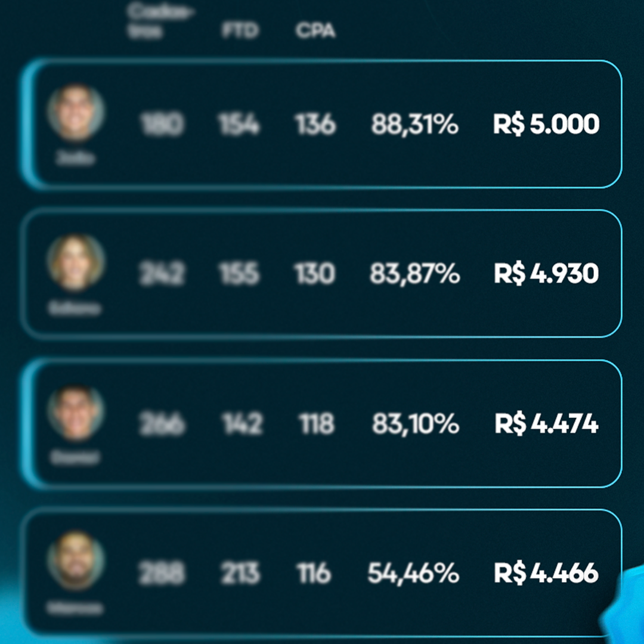Click the 54,46% conversion rate
The height and width of the screenshot is (644, 644).
[414, 574]
